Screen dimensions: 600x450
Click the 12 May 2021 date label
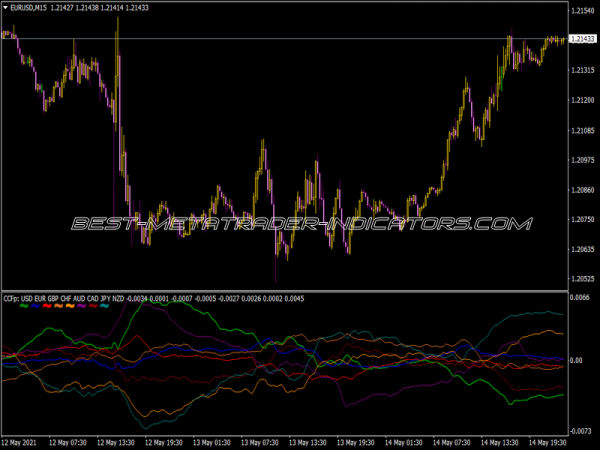[22, 441]
